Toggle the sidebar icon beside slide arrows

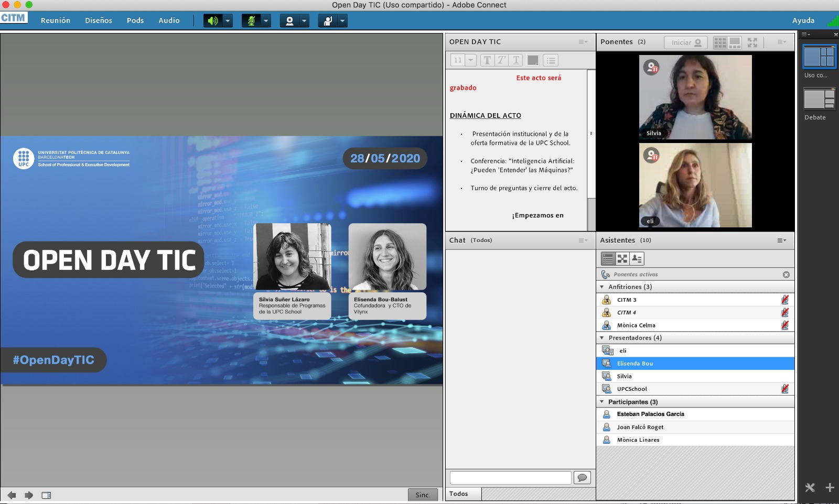tap(46, 495)
